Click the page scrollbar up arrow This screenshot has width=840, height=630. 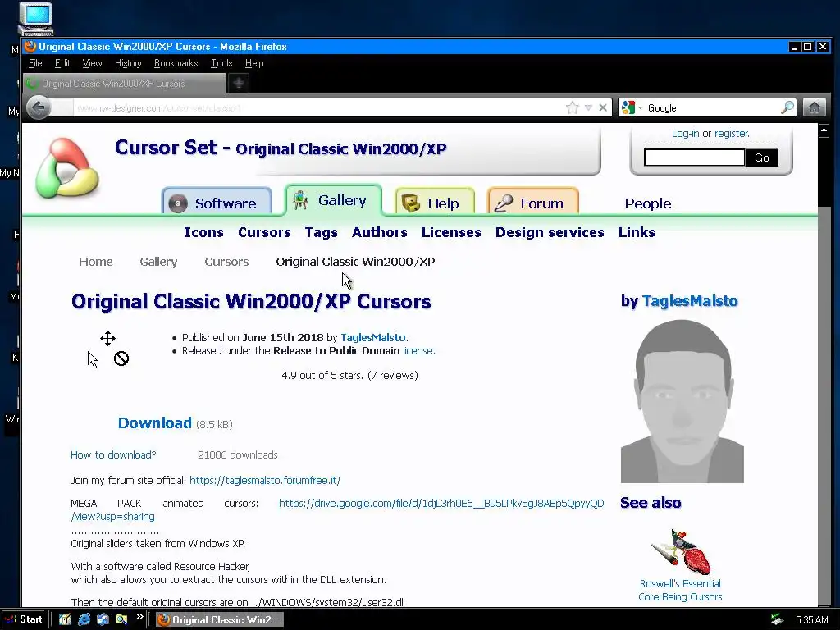[824, 130]
